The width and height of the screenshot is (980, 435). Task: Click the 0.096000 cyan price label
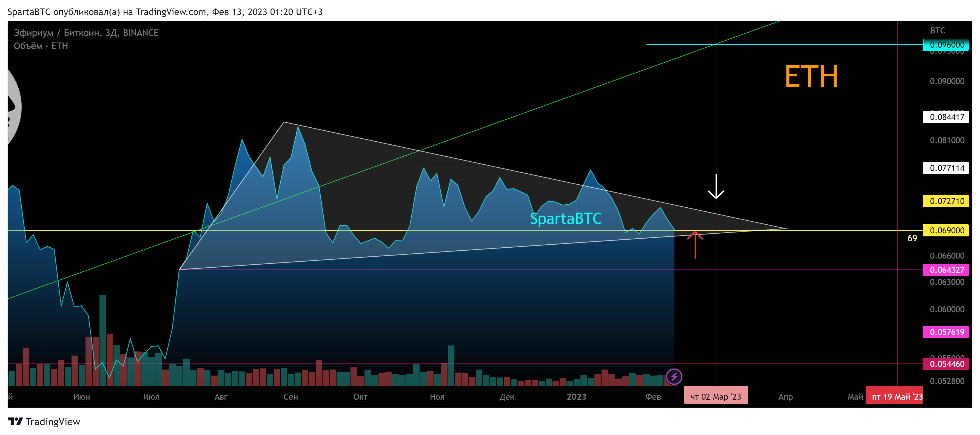tap(946, 44)
